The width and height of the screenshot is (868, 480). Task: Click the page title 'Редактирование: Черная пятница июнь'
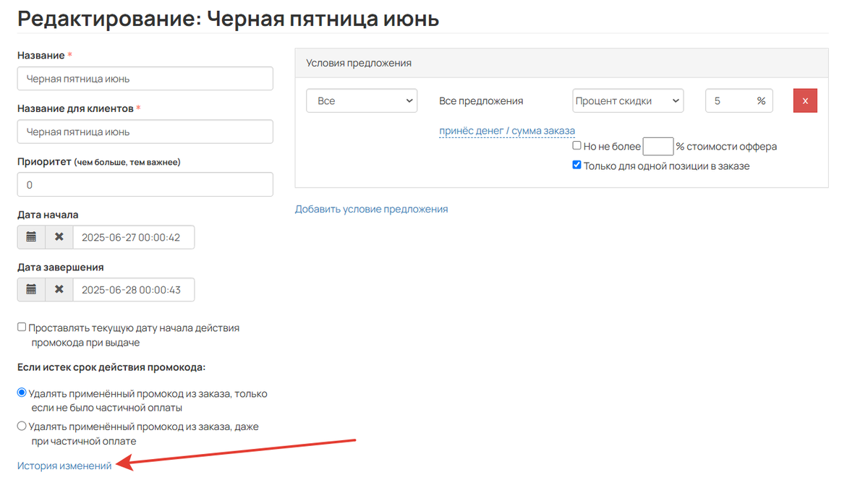coord(228,17)
